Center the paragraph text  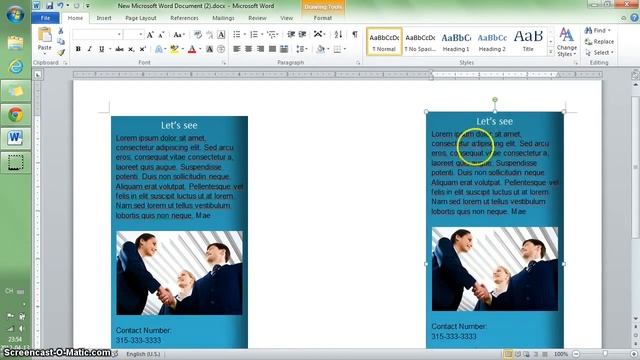(x=248, y=49)
